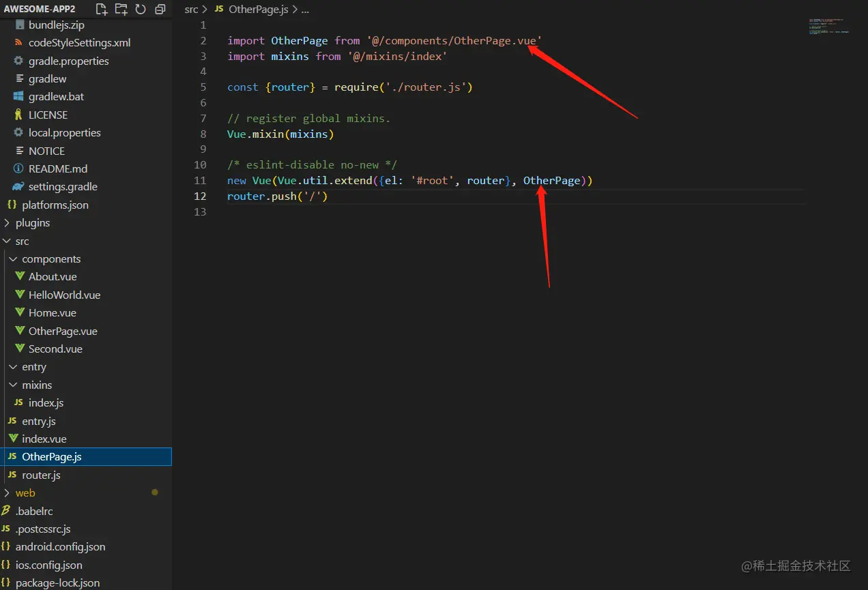Click the AWESOME-APP2 explorer header

click(x=40, y=10)
